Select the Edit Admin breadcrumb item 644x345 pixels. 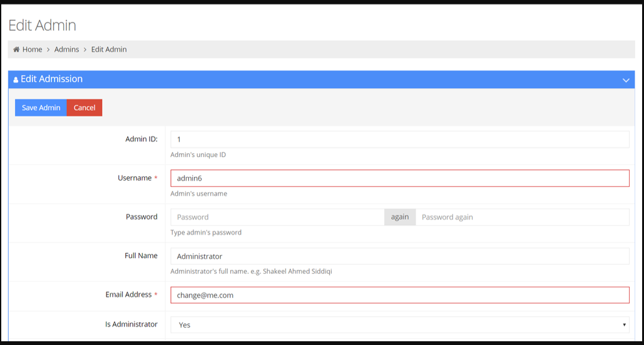click(x=109, y=49)
